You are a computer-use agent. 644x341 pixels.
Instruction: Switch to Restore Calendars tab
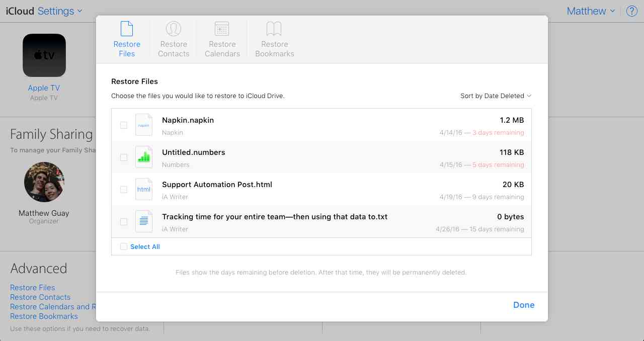(222, 39)
